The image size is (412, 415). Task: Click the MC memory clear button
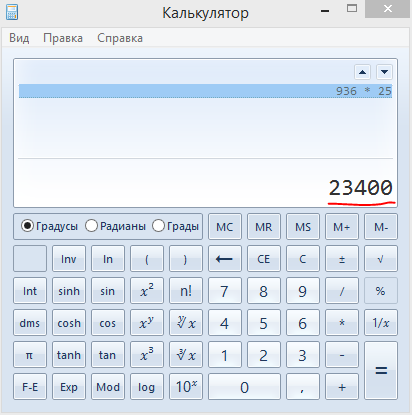click(225, 227)
